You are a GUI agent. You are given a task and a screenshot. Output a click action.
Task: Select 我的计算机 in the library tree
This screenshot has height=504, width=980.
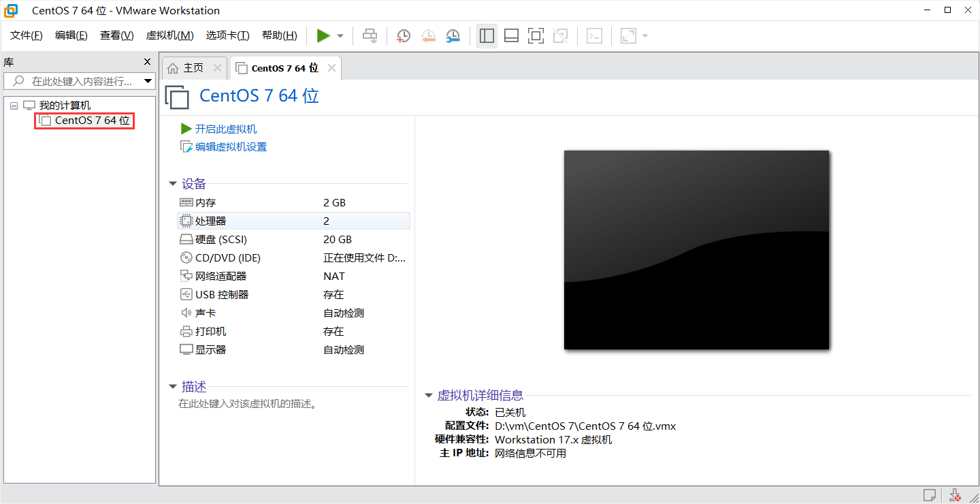[65, 106]
